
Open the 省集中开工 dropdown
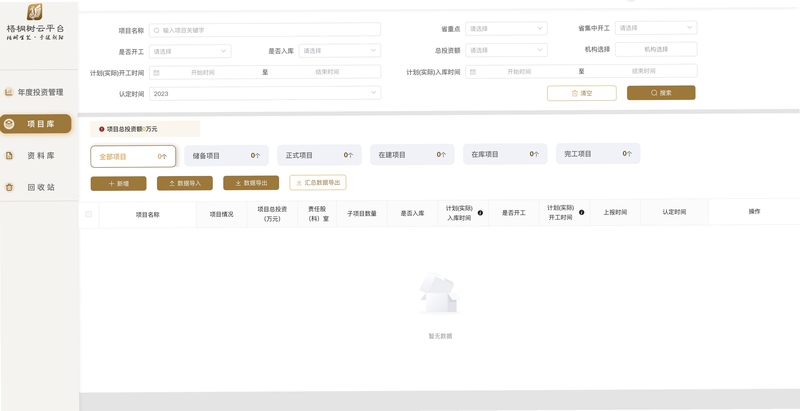[x=656, y=28]
